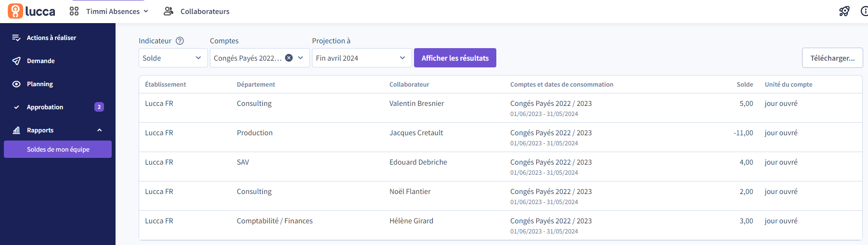Click the rocket icon in top bar

(x=844, y=11)
